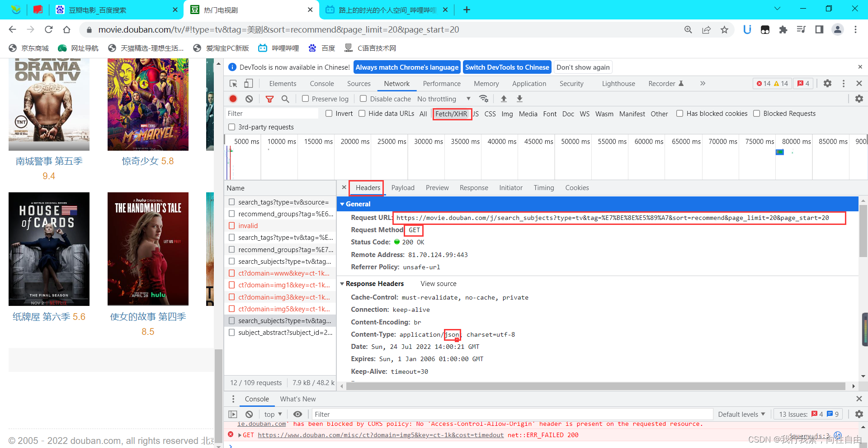Click Don't show again button
Viewport: 868px width, 448px height.
pyautogui.click(x=583, y=67)
